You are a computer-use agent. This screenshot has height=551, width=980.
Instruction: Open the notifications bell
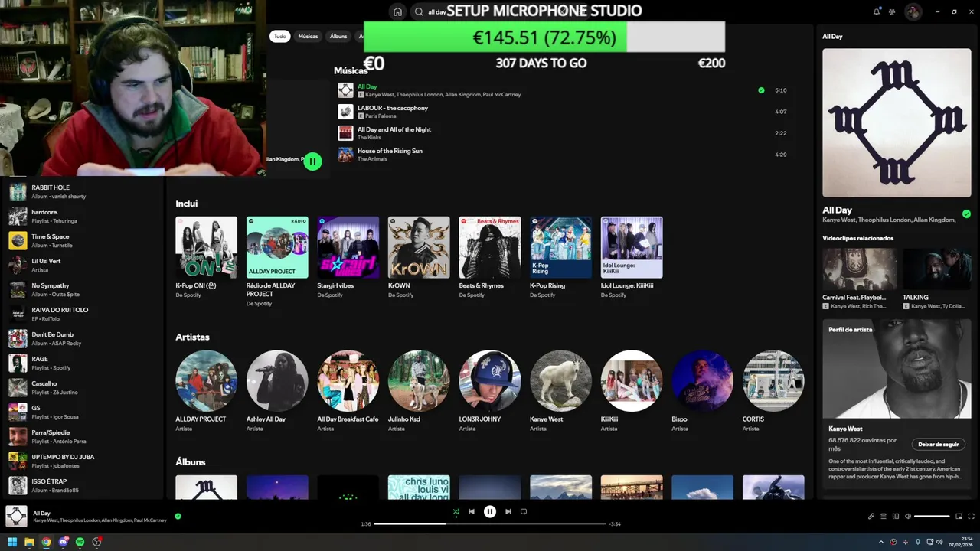(877, 11)
